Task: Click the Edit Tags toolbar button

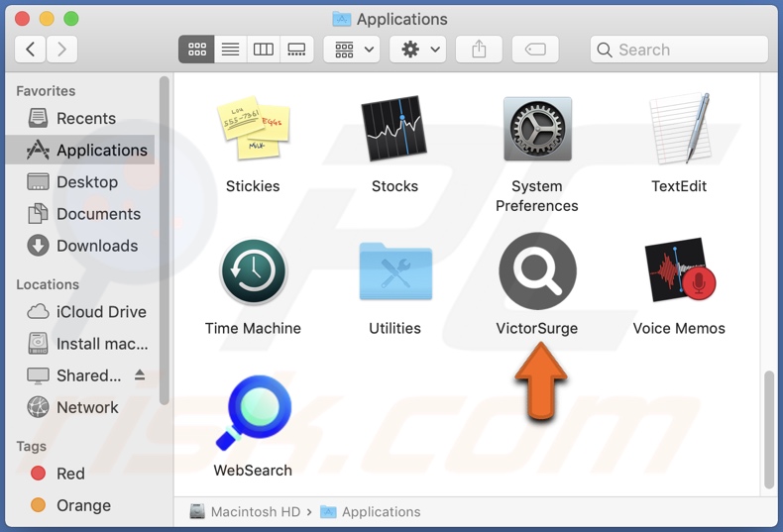Action: click(x=535, y=50)
